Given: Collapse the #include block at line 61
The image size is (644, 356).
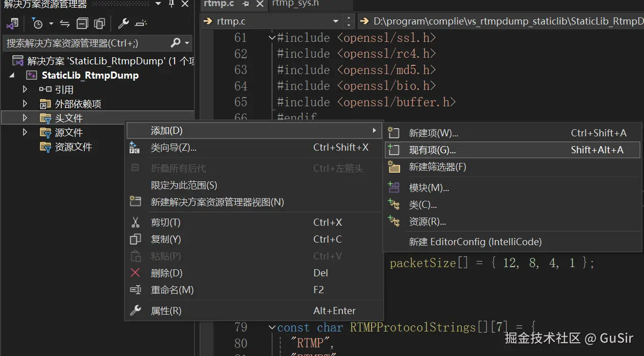Looking at the screenshot, I should pyautogui.click(x=272, y=38).
